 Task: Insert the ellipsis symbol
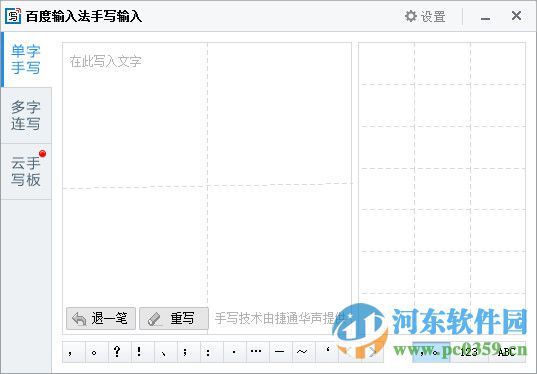[257, 352]
